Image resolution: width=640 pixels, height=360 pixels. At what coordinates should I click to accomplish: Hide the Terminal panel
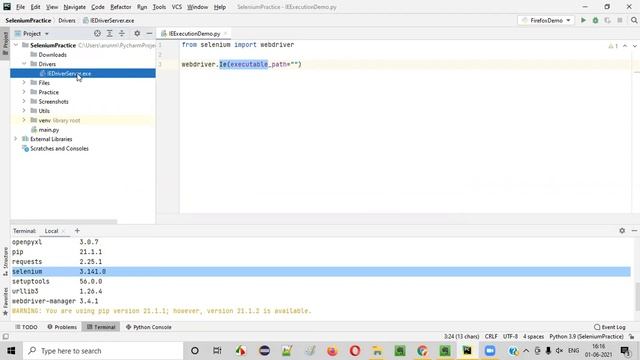634,231
